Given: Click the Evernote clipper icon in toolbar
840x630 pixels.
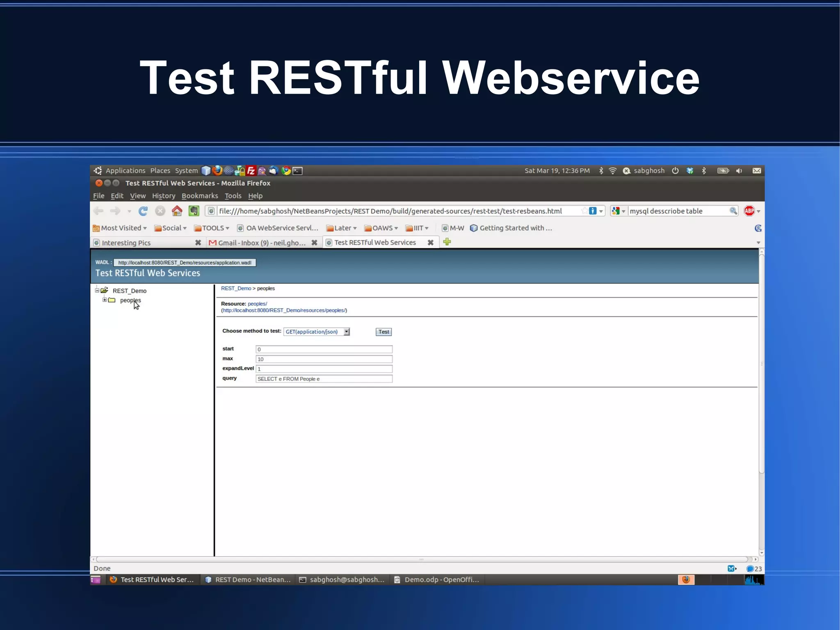Looking at the screenshot, I should (194, 211).
